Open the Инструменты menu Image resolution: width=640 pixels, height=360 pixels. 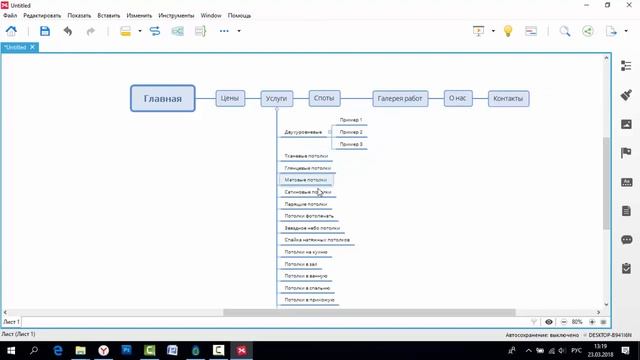(176, 16)
